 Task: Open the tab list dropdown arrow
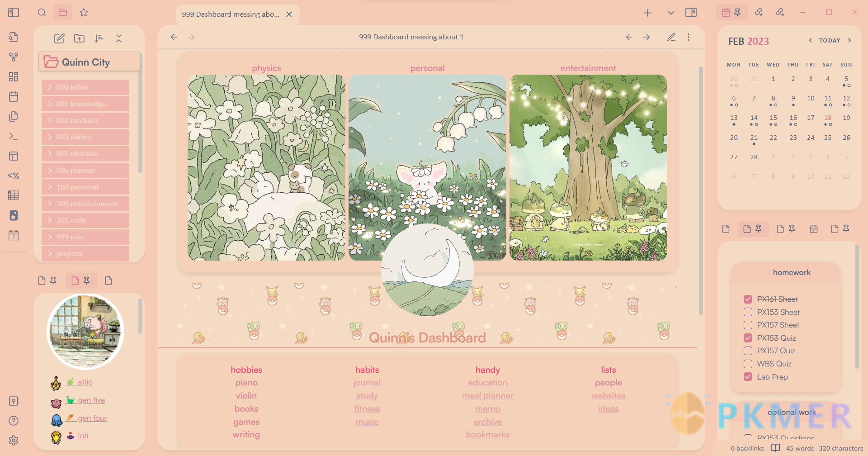671,13
